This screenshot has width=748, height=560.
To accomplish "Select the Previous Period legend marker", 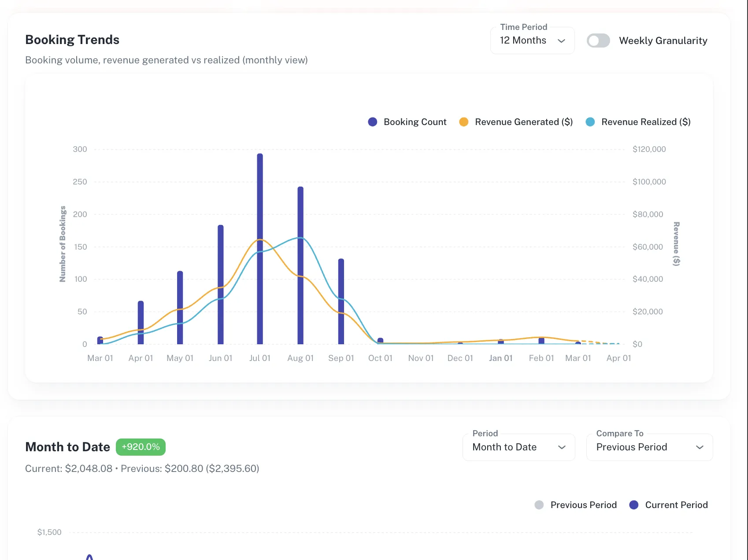I will pyautogui.click(x=539, y=505).
